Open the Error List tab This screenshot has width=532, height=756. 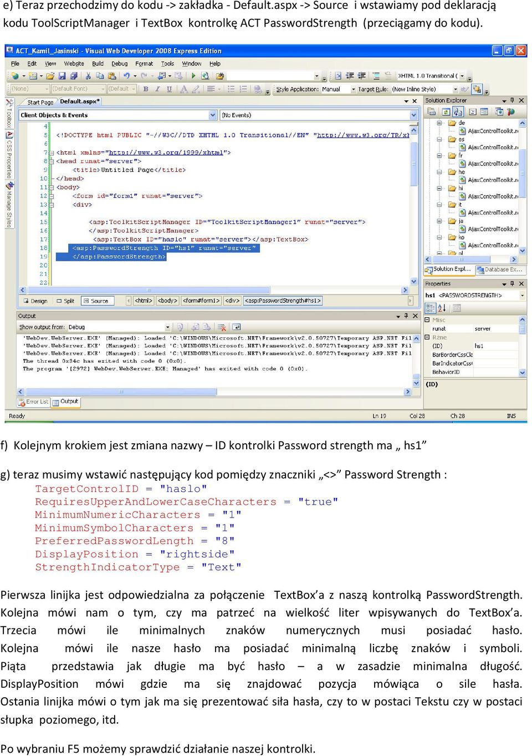point(33,402)
